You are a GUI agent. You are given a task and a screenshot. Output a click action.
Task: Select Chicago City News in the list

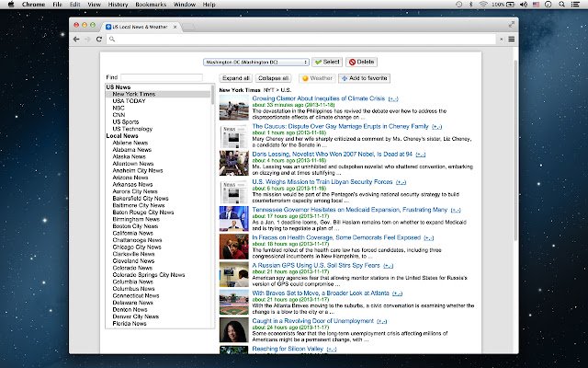tap(137, 247)
